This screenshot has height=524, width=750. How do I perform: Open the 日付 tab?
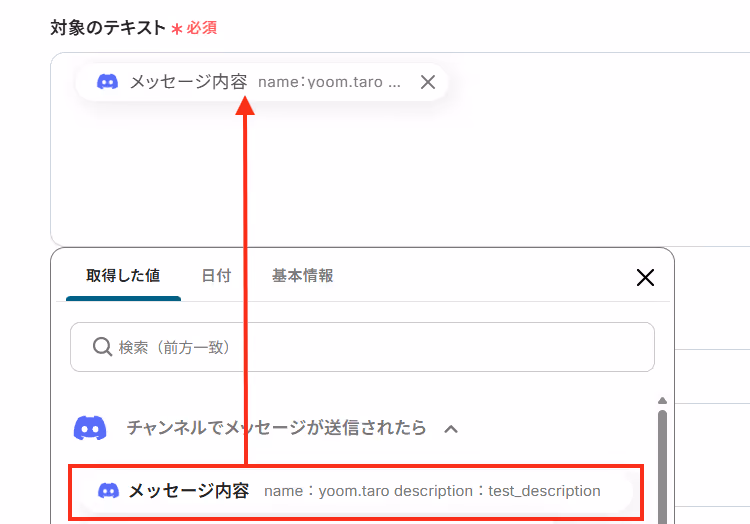[216, 276]
